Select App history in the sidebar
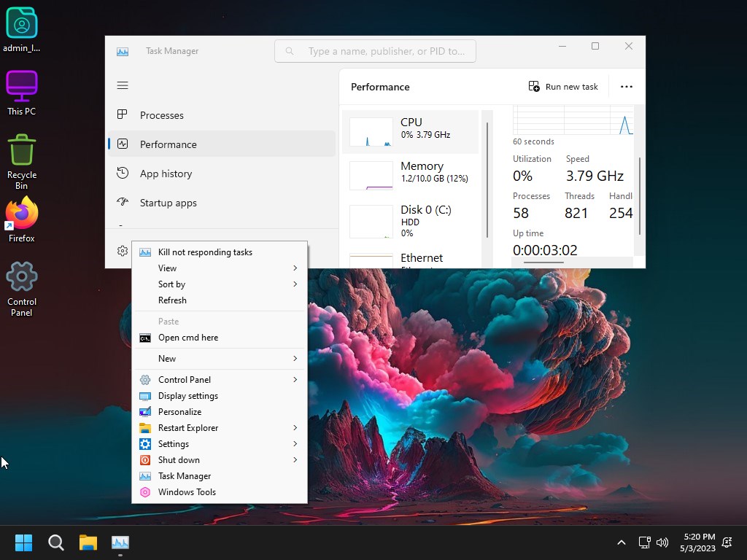This screenshot has height=560, width=747. coord(166,174)
